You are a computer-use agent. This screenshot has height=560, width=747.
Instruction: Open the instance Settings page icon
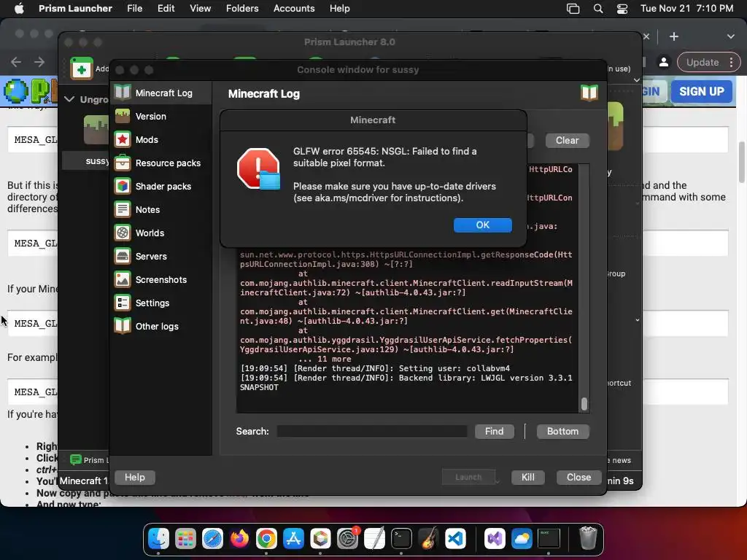point(123,303)
